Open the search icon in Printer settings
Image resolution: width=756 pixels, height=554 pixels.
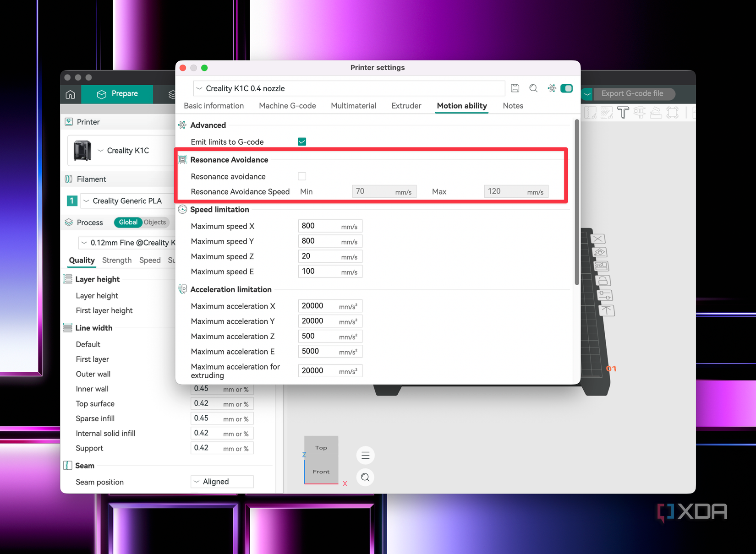533,88
